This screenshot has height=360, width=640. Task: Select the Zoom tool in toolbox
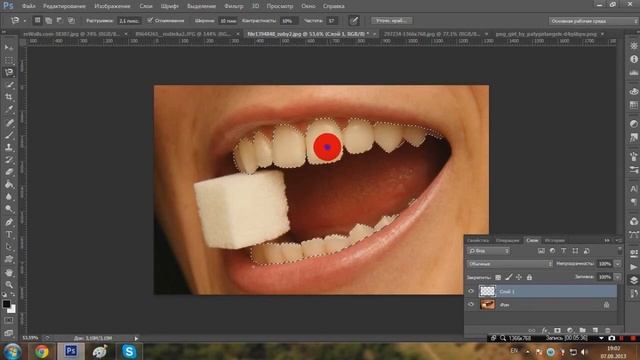tap(9, 284)
